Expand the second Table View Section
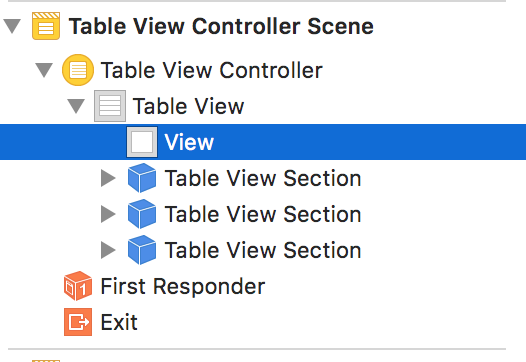Image resolution: width=526 pixels, height=362 pixels. [108, 214]
